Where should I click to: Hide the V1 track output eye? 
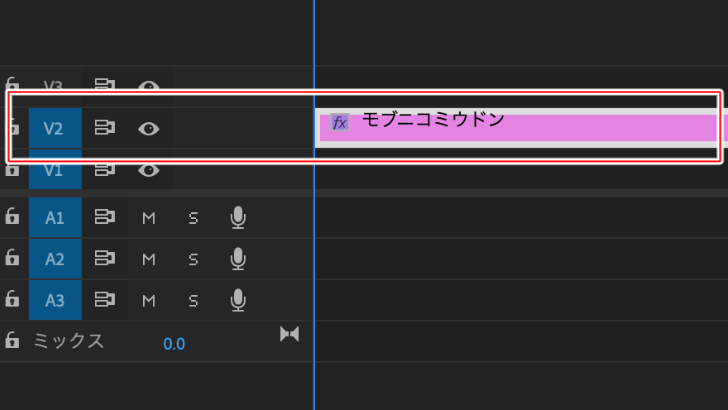pyautogui.click(x=149, y=170)
